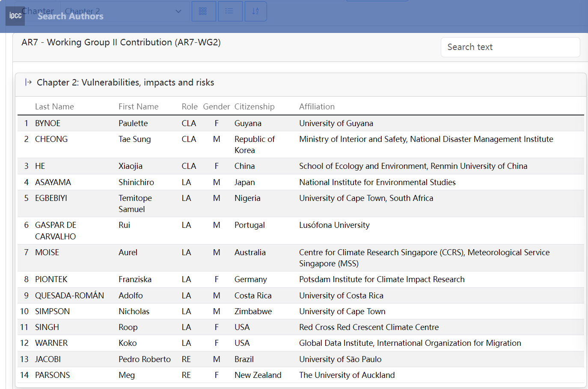
Task: Click the Chapter 2: Vulnerabilities, impacts and risks heading
Action: (x=125, y=83)
